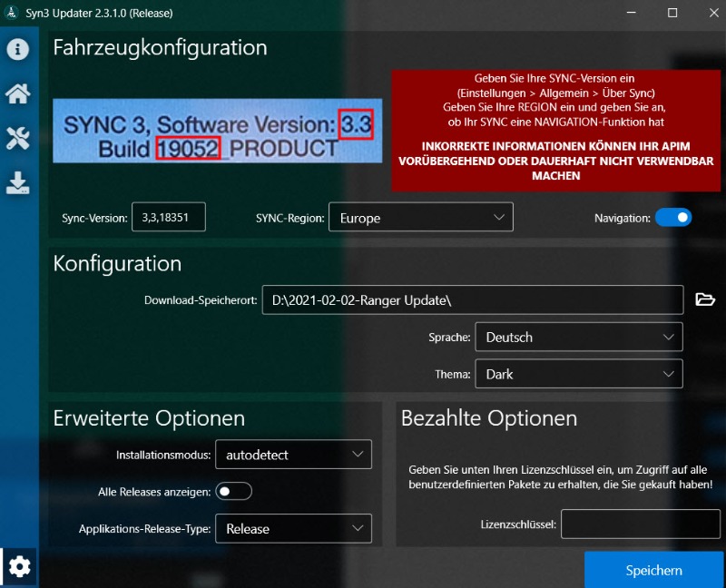This screenshot has height=588, width=726.
Task: Click the Alle Releases anzeigen label
Action: pyautogui.click(x=154, y=492)
